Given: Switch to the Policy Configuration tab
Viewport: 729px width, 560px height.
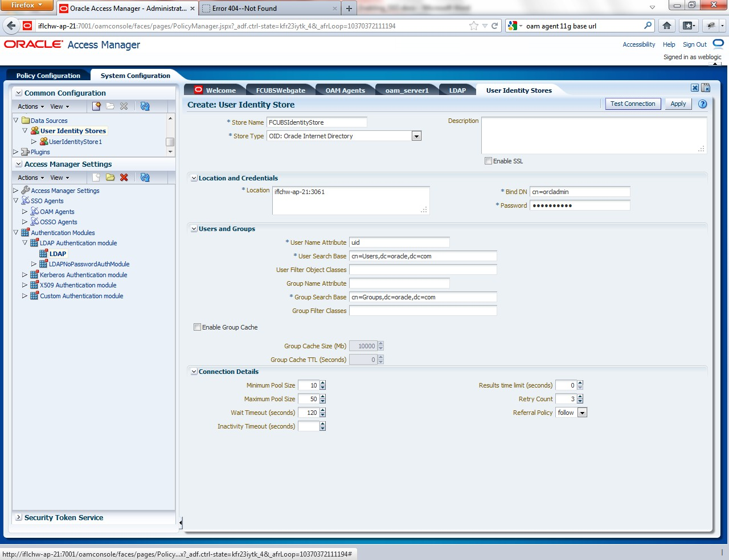Looking at the screenshot, I should click(x=48, y=76).
